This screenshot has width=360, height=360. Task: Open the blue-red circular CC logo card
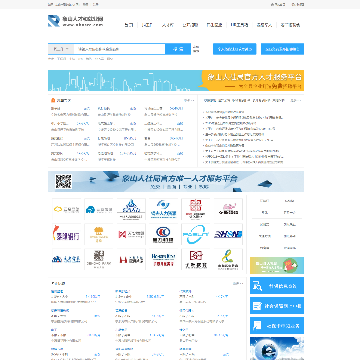(x=163, y=234)
